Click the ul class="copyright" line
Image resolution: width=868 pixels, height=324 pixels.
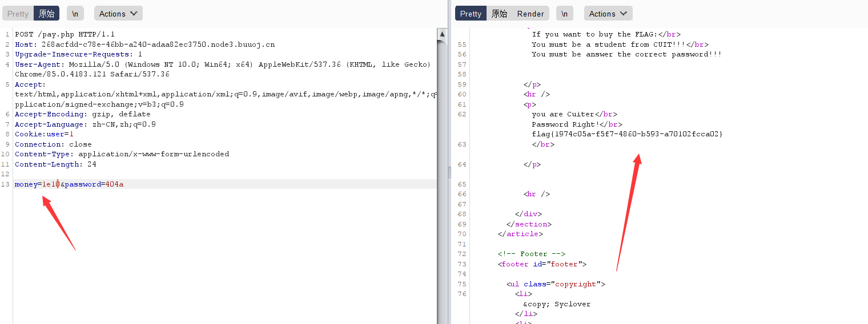click(556, 284)
